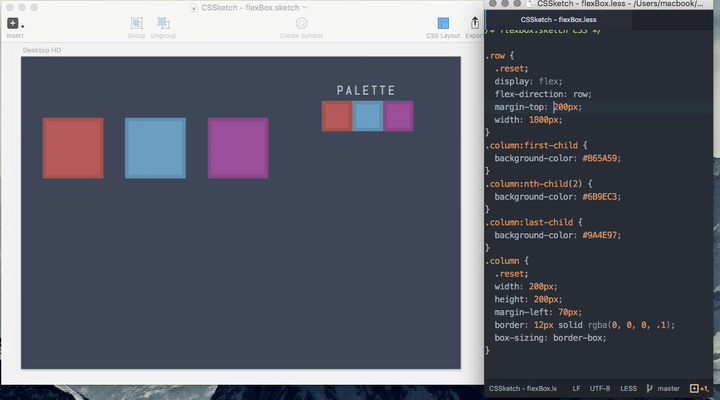Pick the red palette swatch

click(336, 116)
